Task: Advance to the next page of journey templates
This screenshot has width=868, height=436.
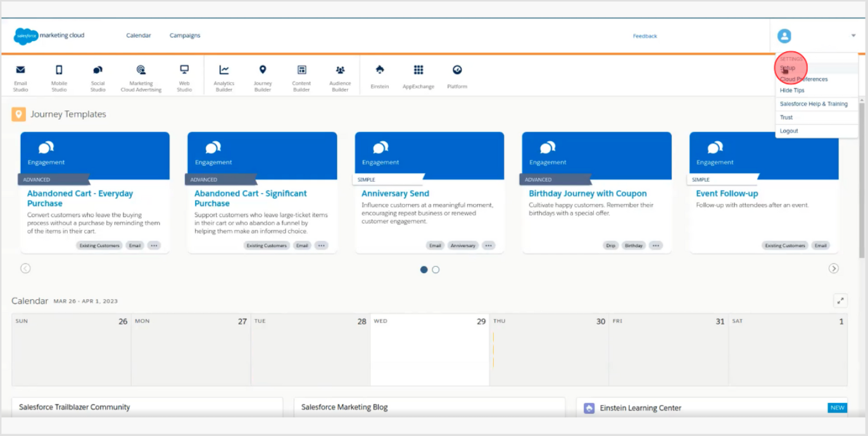Action: tap(834, 268)
